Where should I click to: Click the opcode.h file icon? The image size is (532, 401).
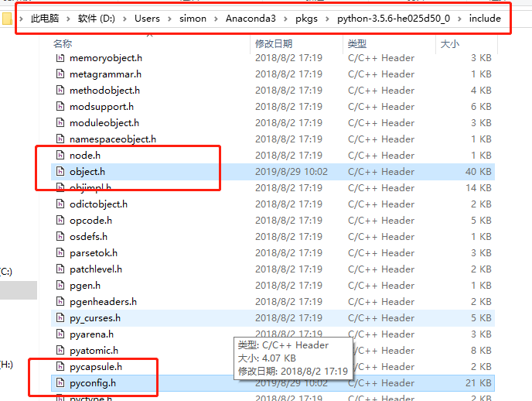60,221
